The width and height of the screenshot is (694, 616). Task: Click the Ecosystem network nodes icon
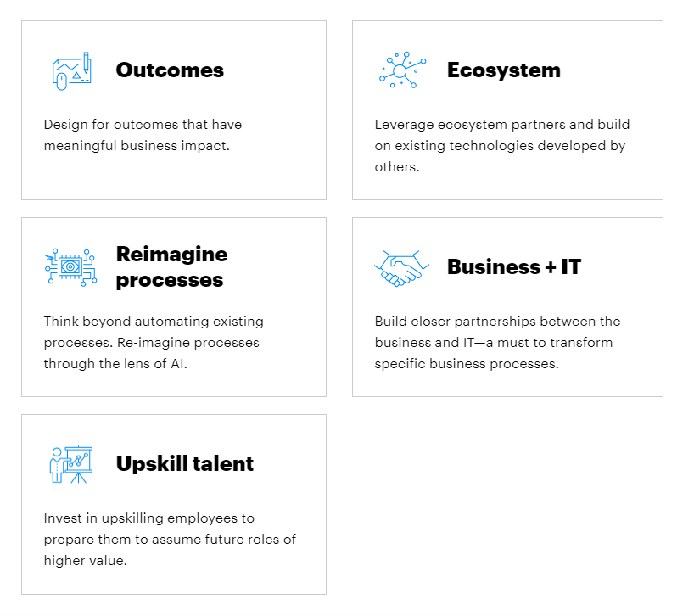tap(402, 70)
